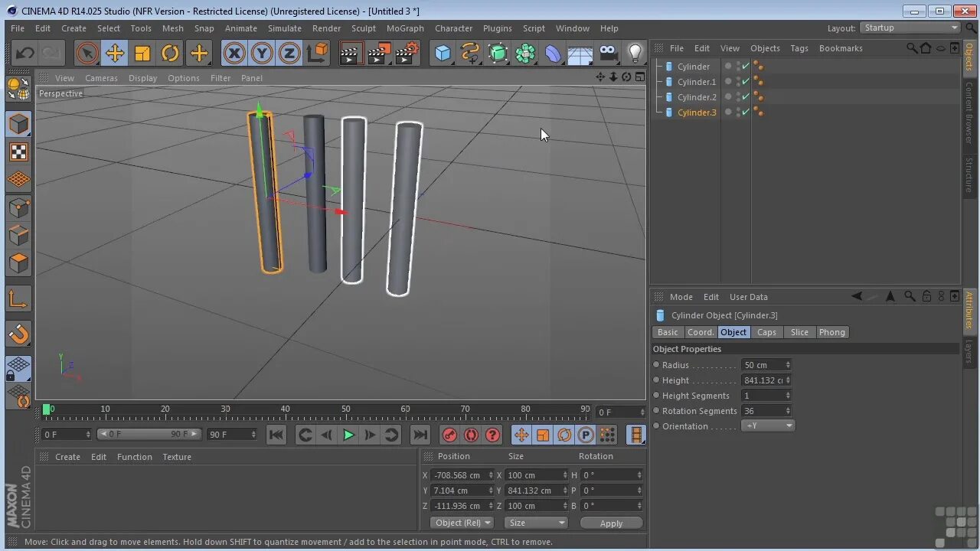Open the floor environment objects icon

580,53
